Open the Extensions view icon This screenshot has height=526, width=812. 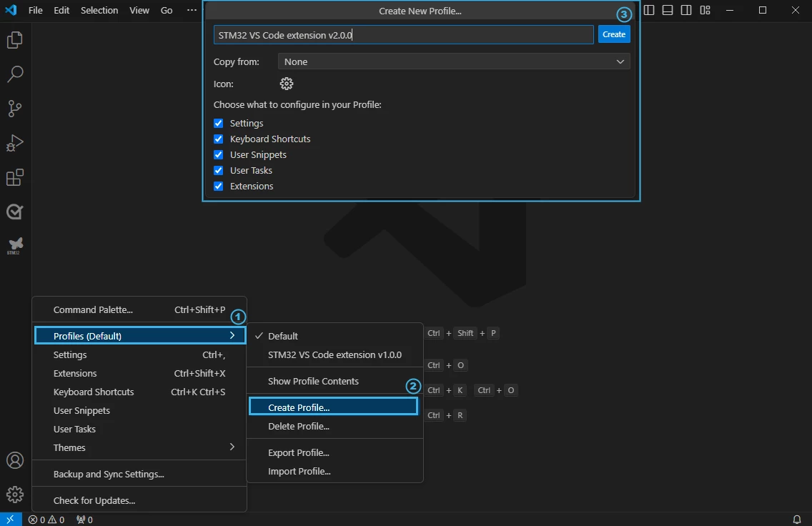(14, 177)
